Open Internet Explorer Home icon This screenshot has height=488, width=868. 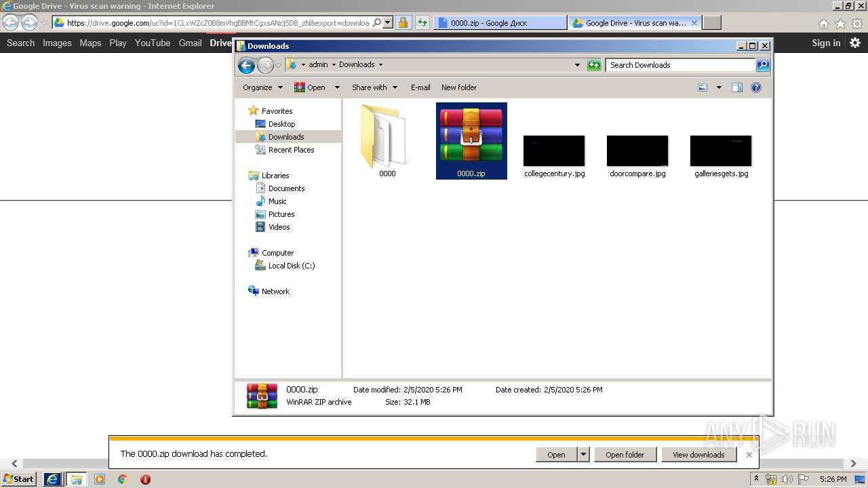(823, 24)
